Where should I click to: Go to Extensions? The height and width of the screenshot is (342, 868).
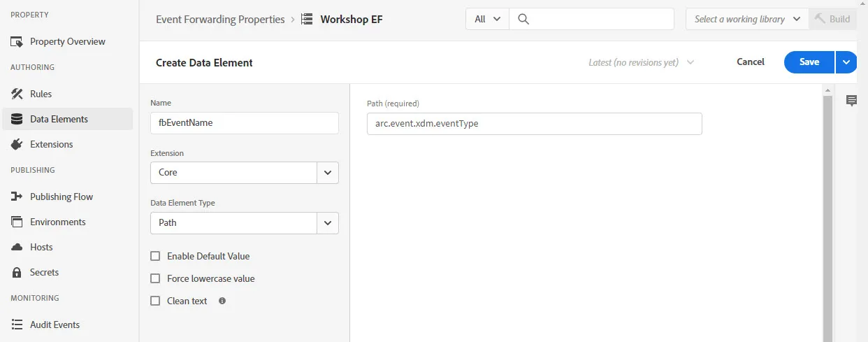pyautogui.click(x=51, y=144)
